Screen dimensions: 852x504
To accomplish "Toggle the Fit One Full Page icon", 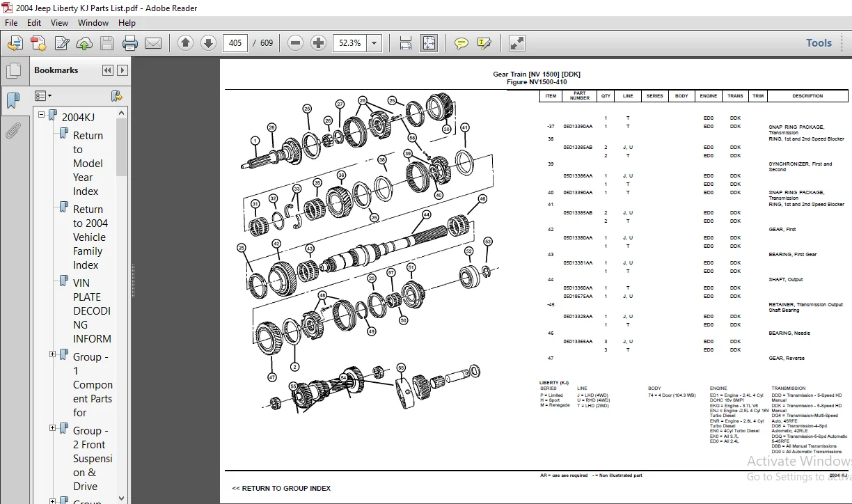I will pyautogui.click(x=429, y=43).
